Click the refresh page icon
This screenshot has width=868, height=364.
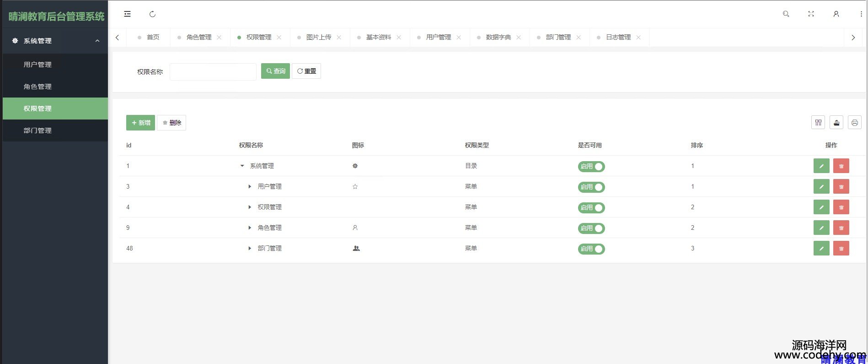click(152, 14)
